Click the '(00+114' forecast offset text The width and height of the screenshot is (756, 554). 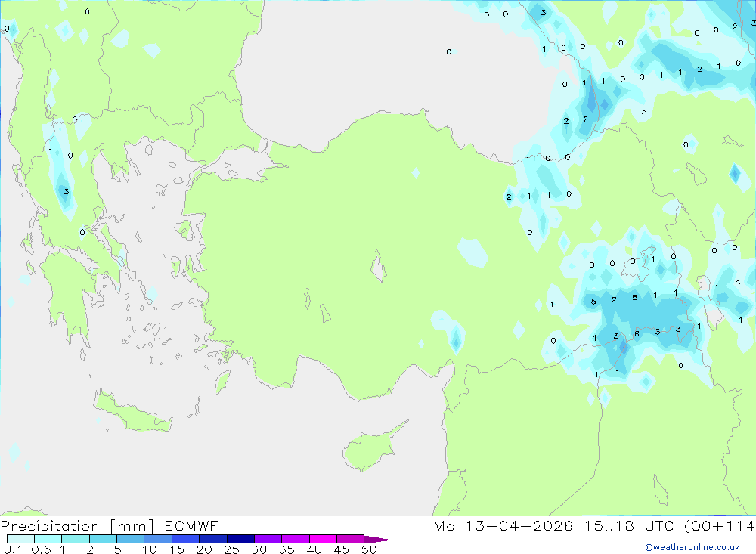[x=720, y=525]
